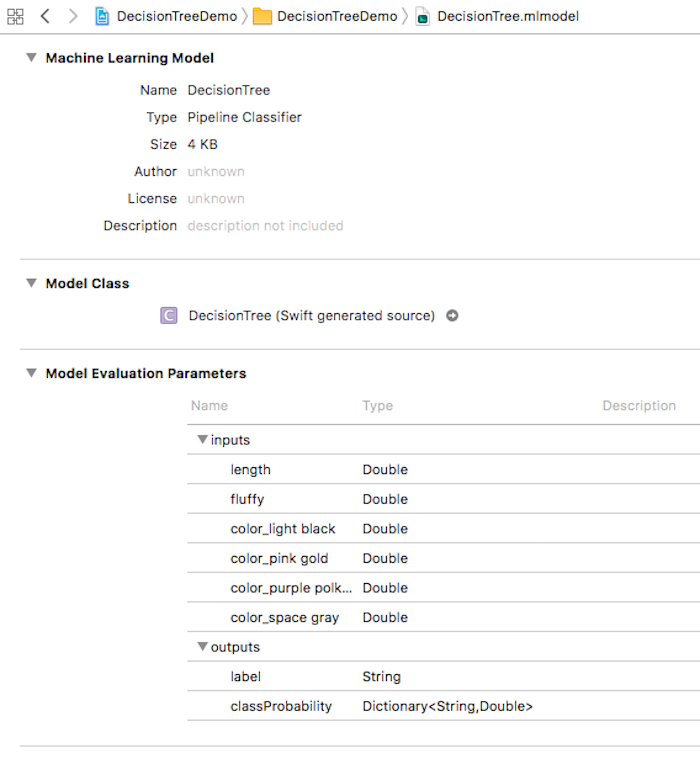Screen dimensions: 700x759
Task: Click the Type column header
Action: [377, 406]
